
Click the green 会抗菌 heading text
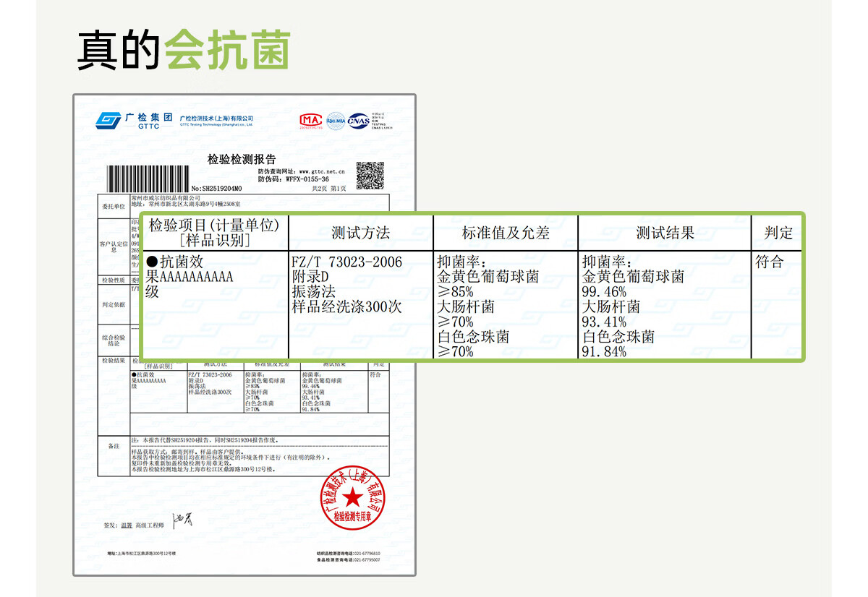click(228, 51)
